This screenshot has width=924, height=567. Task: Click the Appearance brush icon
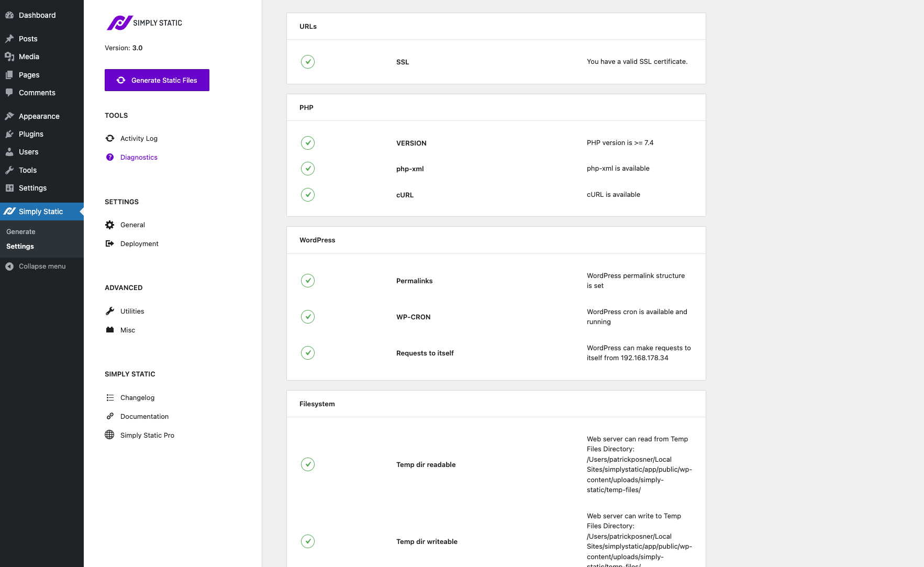9,116
